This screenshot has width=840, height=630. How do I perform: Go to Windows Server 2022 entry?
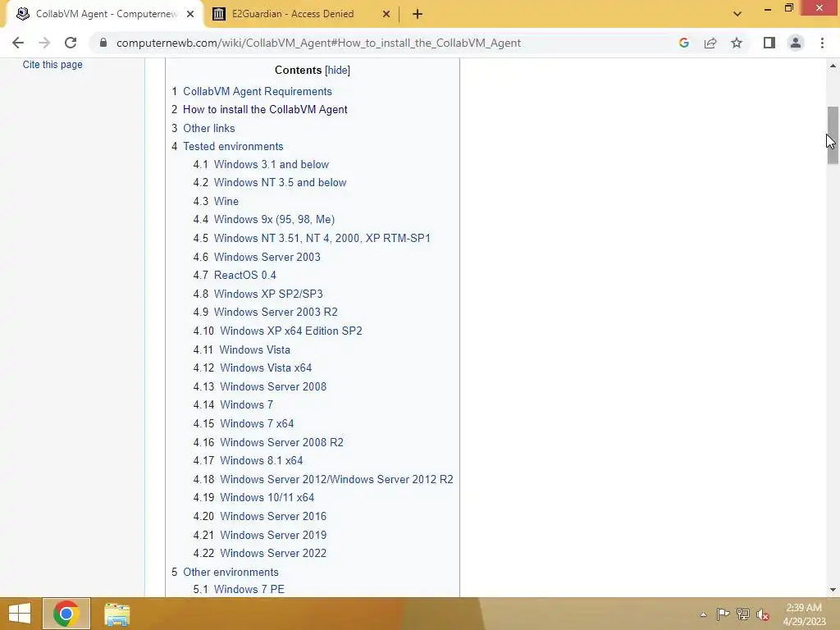pos(273,554)
